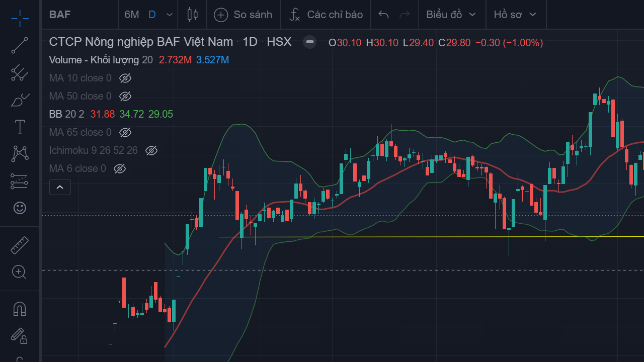Expand the Biểu đồ menu
The height and width of the screenshot is (362, 644).
(451, 15)
